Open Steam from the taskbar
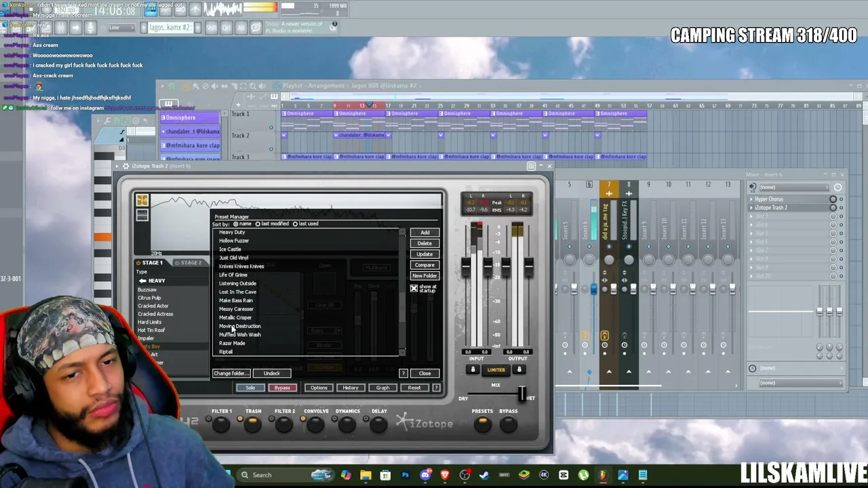Screen dimensions: 868x488 [484, 475]
